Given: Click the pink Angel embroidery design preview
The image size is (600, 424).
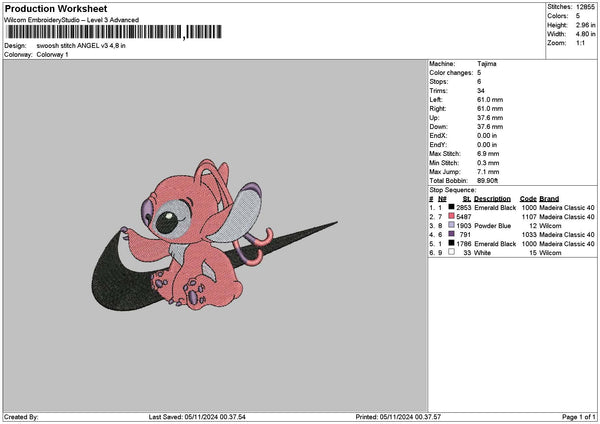Looking at the screenshot, I should [x=215, y=235].
